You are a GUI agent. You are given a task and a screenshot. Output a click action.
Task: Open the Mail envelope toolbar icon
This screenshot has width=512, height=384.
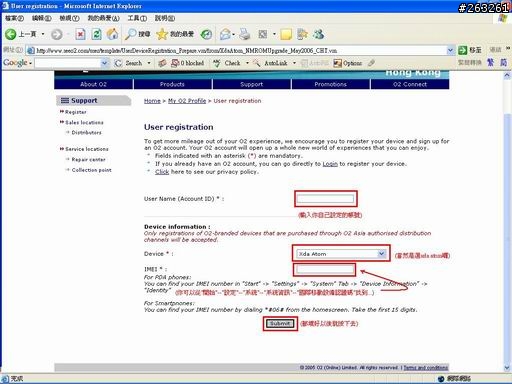(225, 34)
